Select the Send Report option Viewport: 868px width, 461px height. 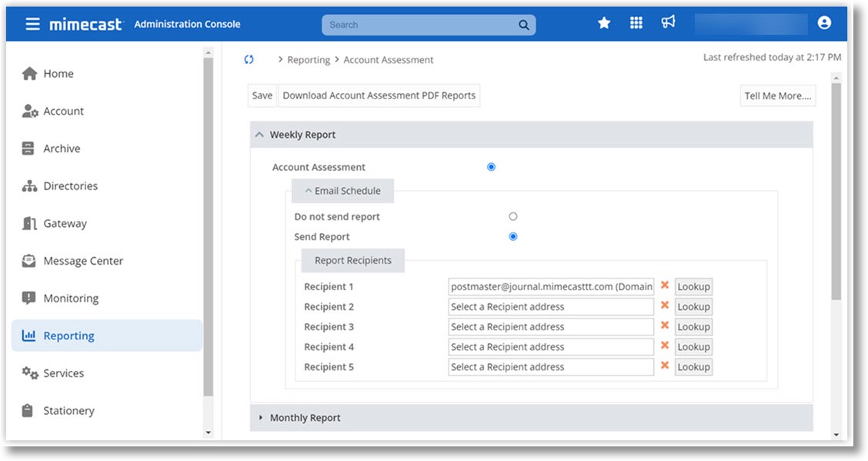pos(513,236)
